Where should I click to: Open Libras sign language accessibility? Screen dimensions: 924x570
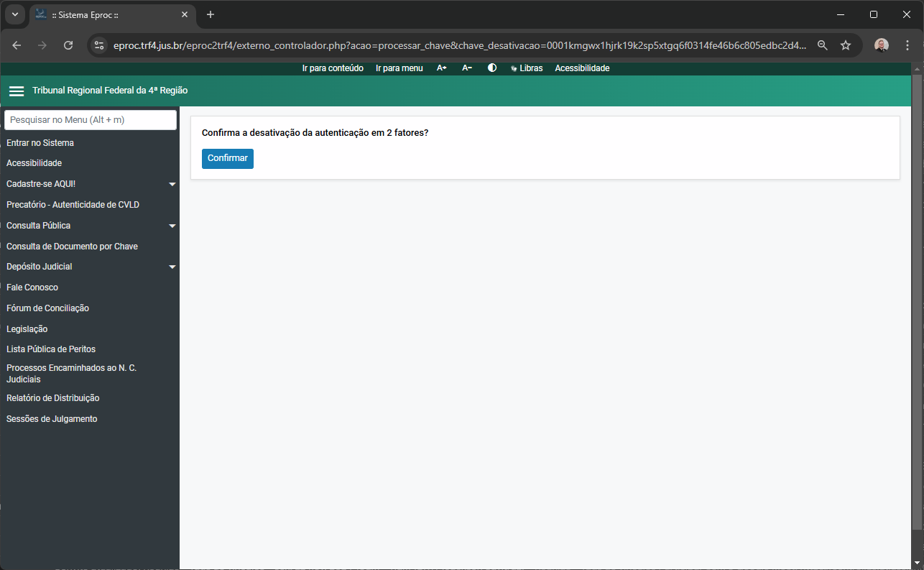point(527,68)
